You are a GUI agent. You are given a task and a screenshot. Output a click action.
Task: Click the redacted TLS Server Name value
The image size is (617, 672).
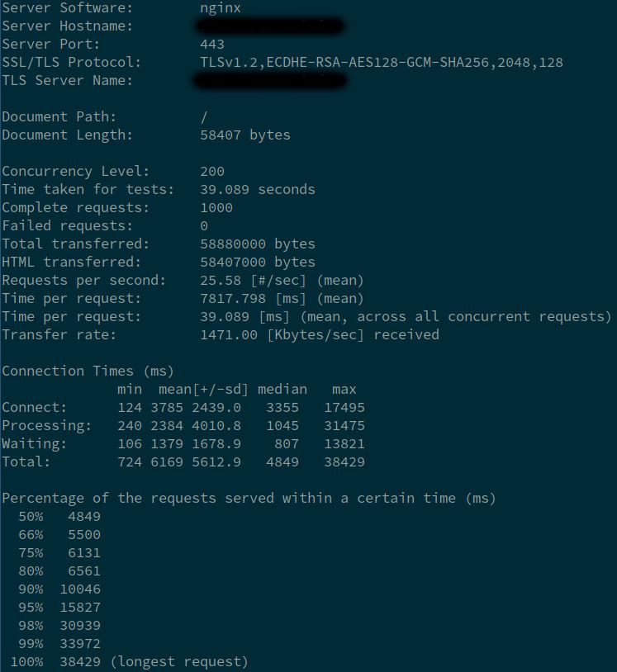(x=271, y=81)
